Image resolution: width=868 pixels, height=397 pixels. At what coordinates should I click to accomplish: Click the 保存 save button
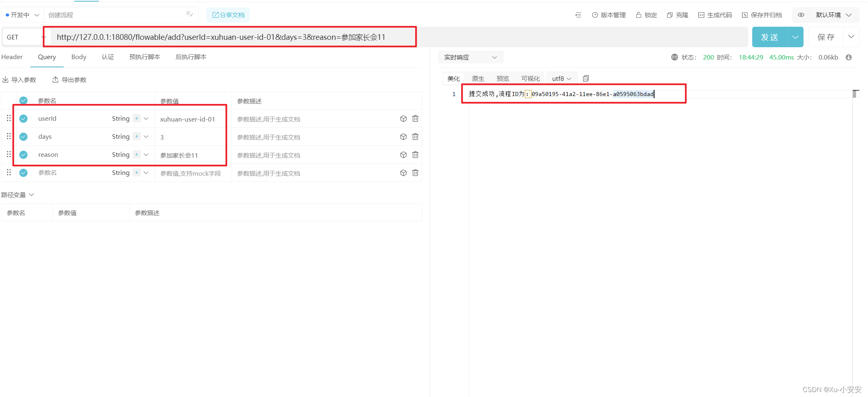826,37
